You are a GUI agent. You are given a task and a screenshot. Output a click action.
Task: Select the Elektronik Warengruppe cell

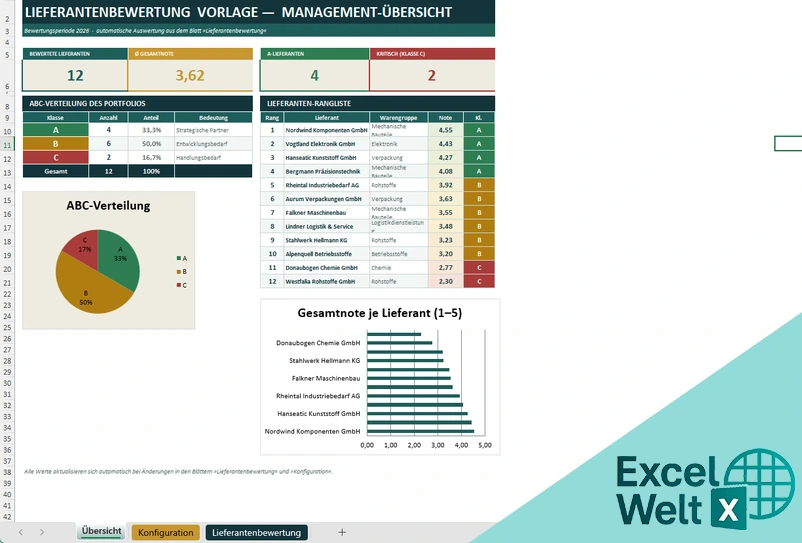click(x=398, y=144)
